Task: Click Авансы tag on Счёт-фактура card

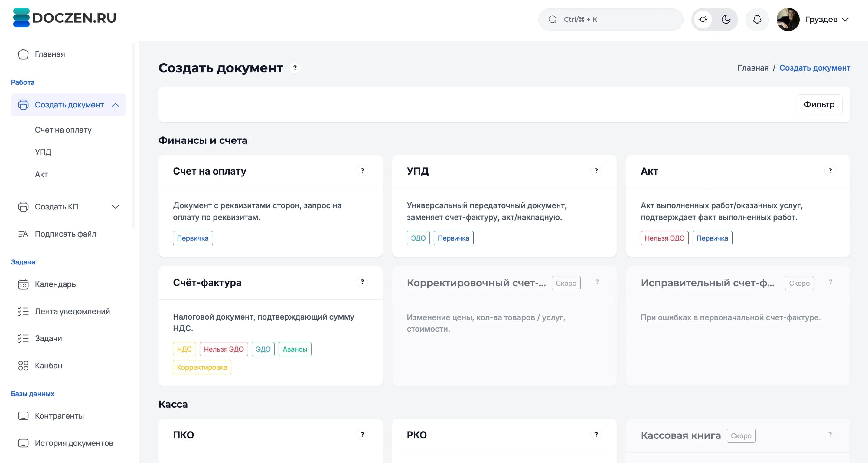Action: (x=295, y=349)
